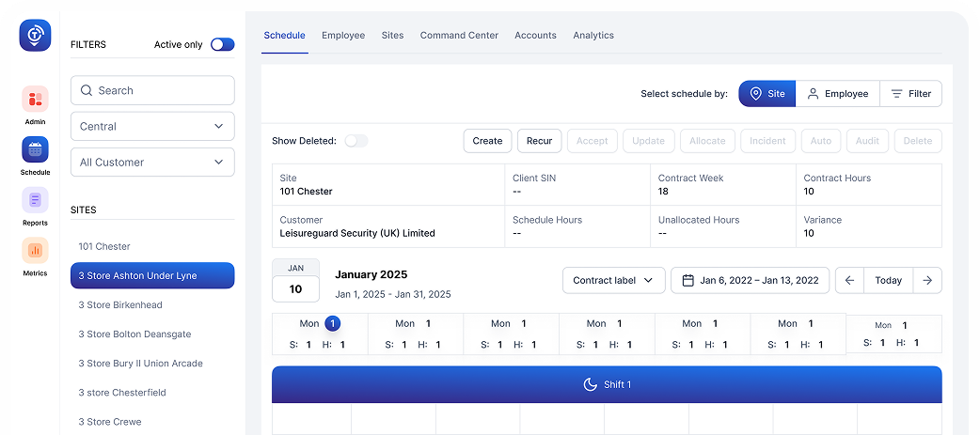Expand the Central region dropdown
980x435 pixels.
click(152, 126)
